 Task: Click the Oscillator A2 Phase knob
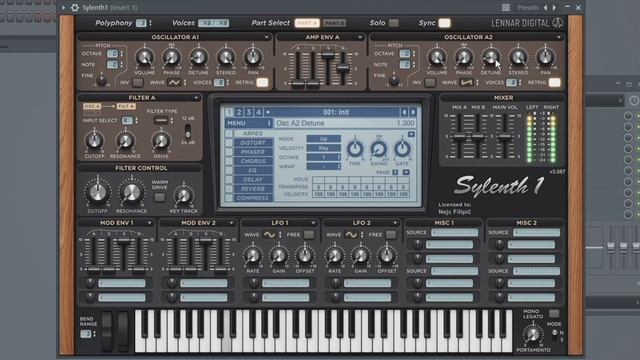(464, 58)
